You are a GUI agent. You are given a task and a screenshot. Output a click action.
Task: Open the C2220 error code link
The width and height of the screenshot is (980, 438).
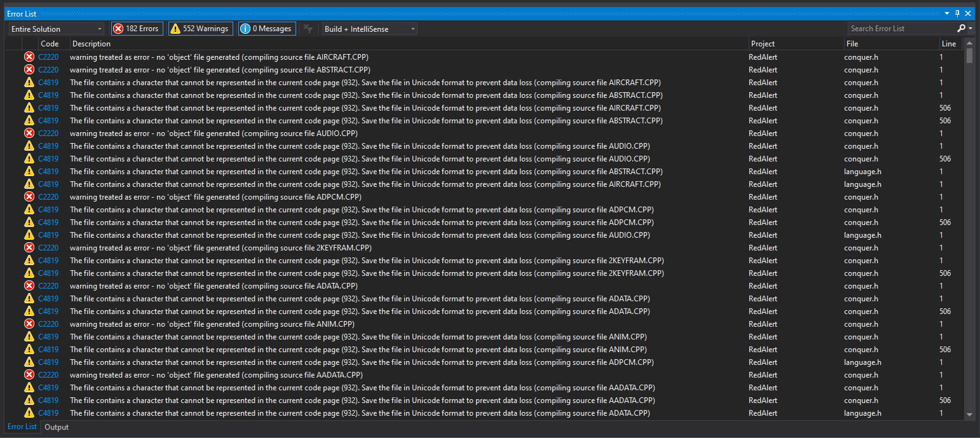pyautogui.click(x=48, y=57)
